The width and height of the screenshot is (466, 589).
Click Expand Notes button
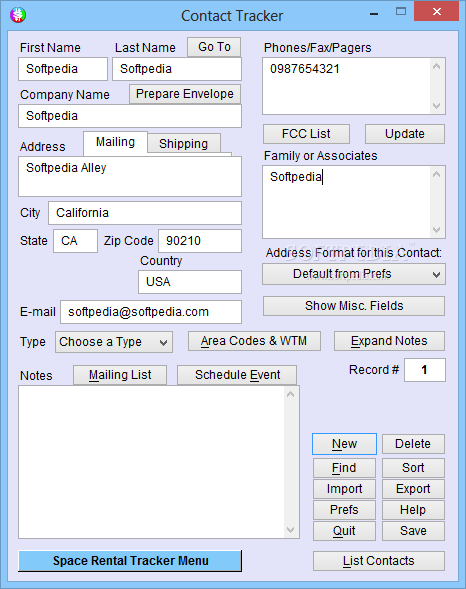click(x=389, y=341)
